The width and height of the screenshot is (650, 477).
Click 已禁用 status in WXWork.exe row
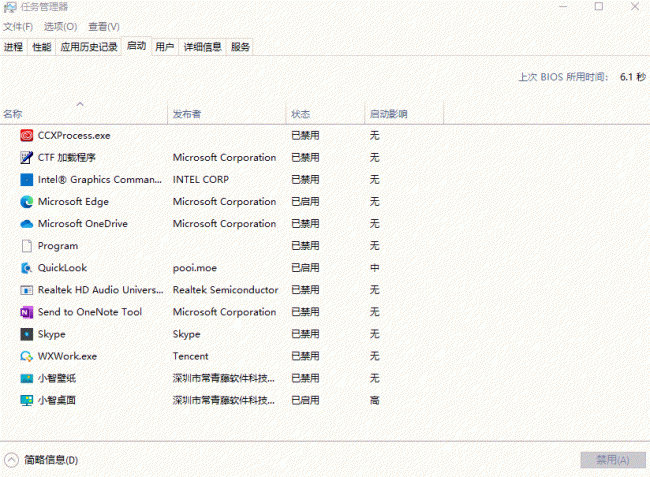coord(306,356)
